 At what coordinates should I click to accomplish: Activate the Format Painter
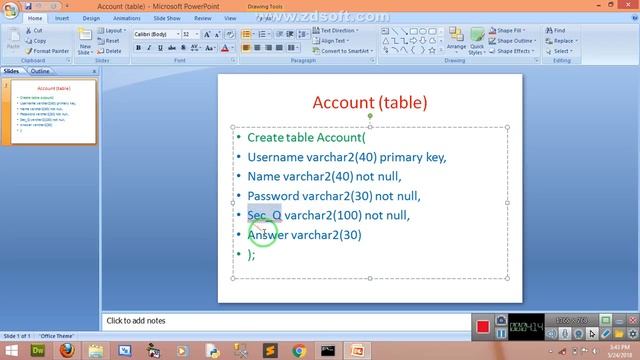[x=47, y=51]
